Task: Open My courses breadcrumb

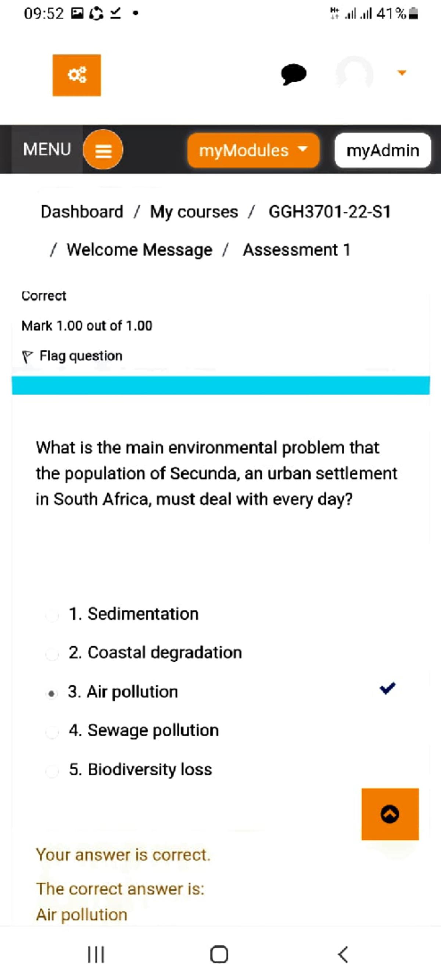Action: tap(194, 212)
